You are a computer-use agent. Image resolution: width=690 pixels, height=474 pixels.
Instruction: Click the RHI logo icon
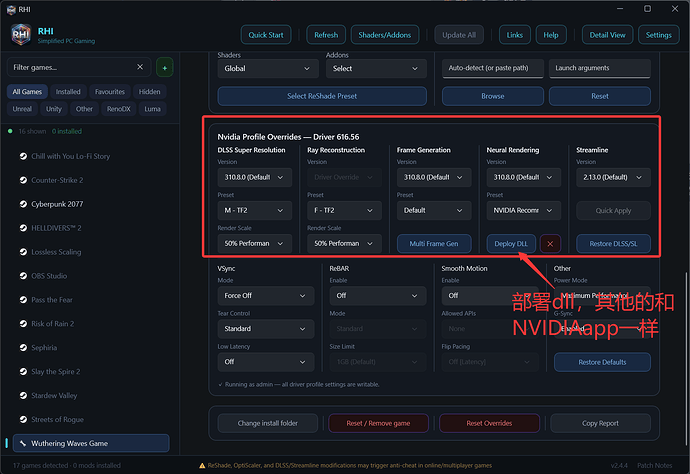click(x=21, y=34)
